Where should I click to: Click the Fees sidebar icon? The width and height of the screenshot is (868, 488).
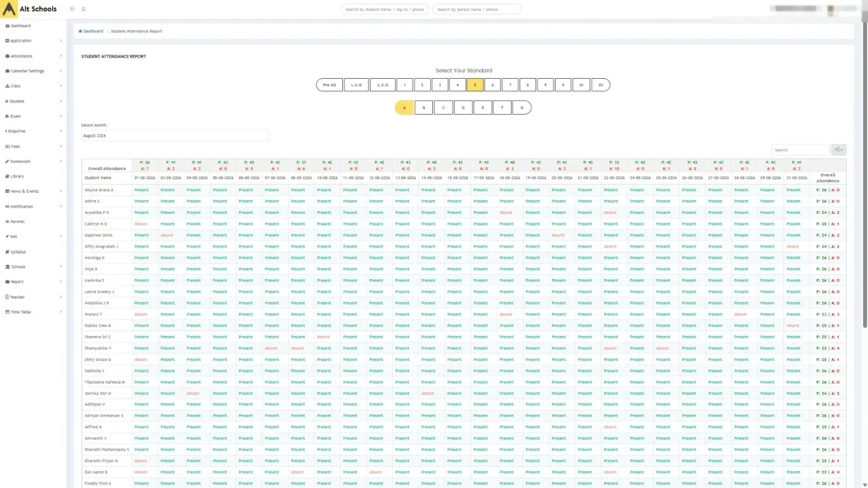click(x=7, y=146)
